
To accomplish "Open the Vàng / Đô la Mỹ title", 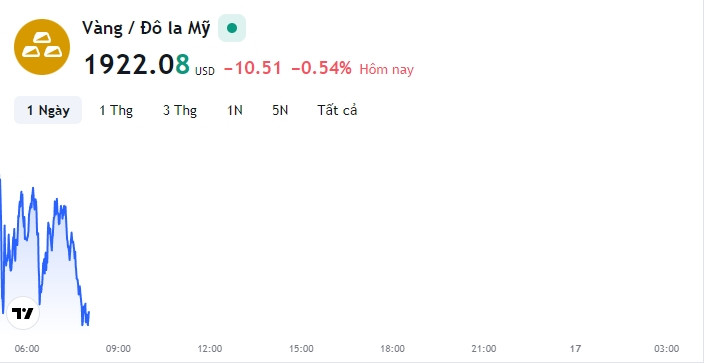I will [x=146, y=28].
